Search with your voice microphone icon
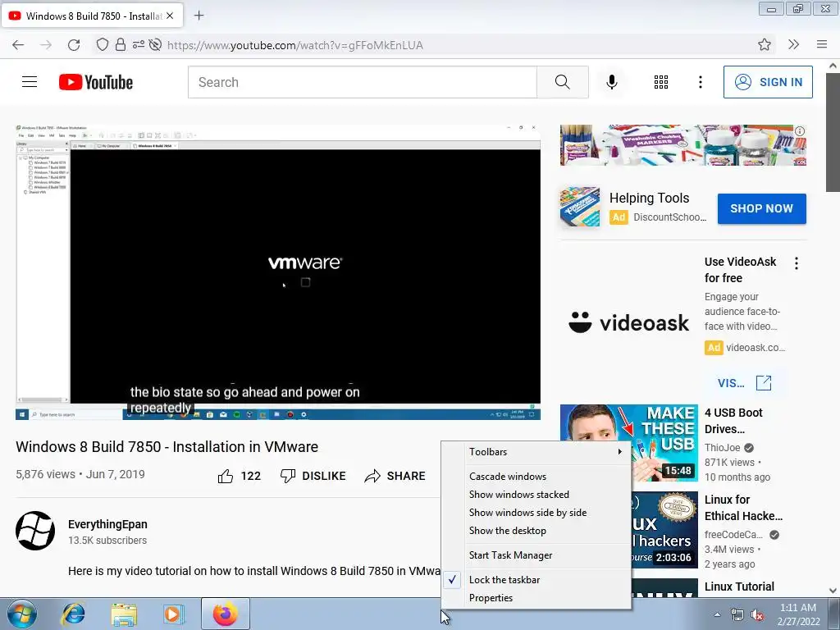This screenshot has width=840, height=630. (612, 82)
